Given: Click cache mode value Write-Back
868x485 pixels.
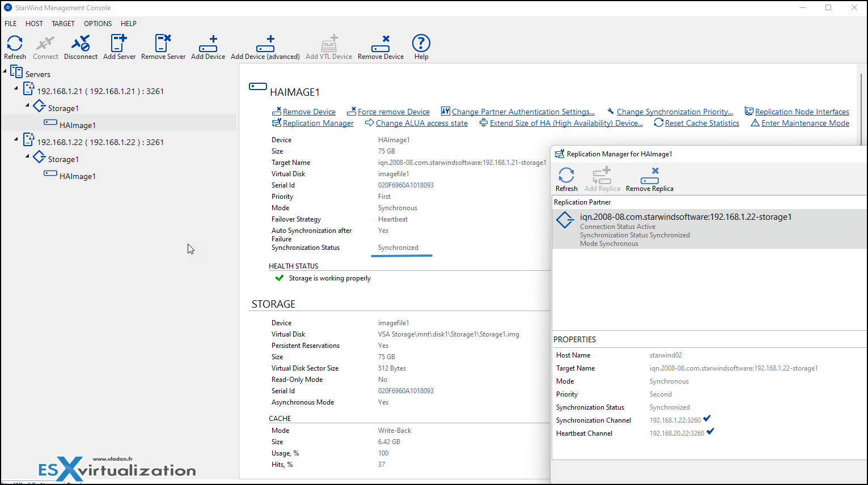Looking at the screenshot, I should [x=395, y=431].
